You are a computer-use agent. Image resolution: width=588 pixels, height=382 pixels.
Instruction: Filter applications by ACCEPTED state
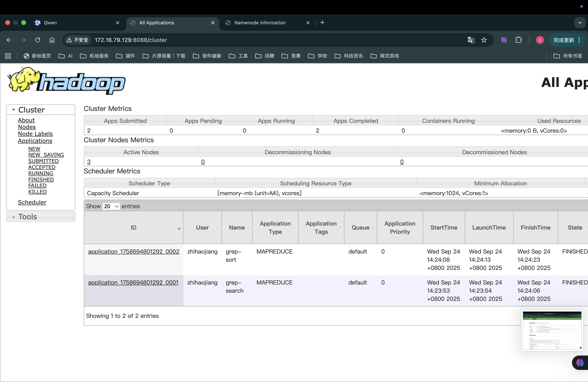point(42,167)
